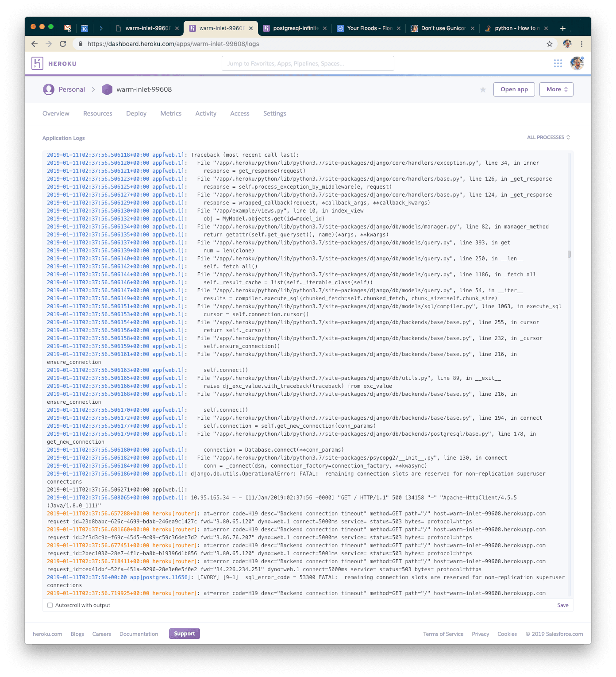This screenshot has height=677, width=616.
Task: Focus the Jump to Favorites search field
Action: (x=308, y=63)
